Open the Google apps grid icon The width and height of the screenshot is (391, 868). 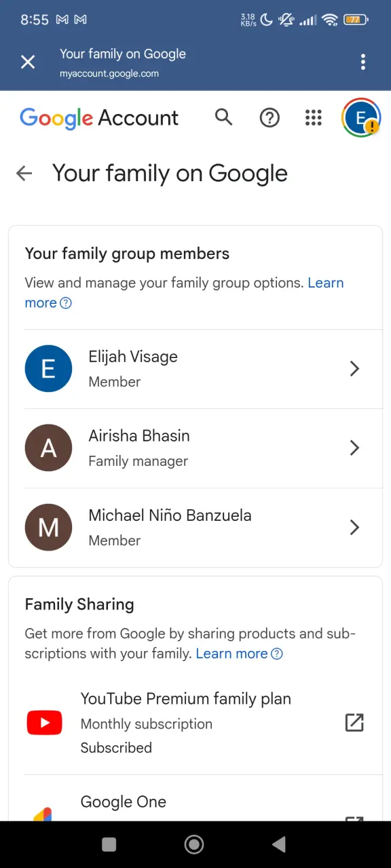coord(314,118)
